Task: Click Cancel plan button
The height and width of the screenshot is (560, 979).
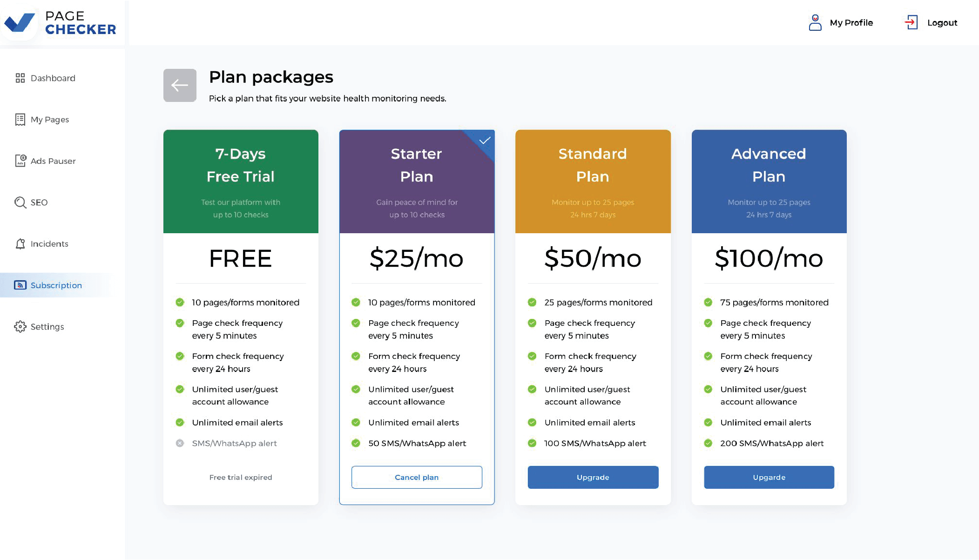Action: 417,477
